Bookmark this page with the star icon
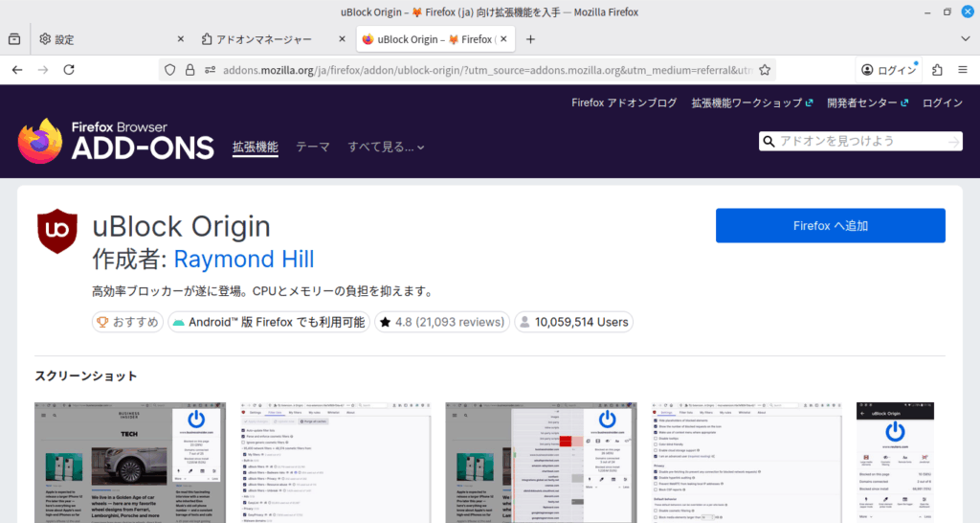 click(x=766, y=70)
